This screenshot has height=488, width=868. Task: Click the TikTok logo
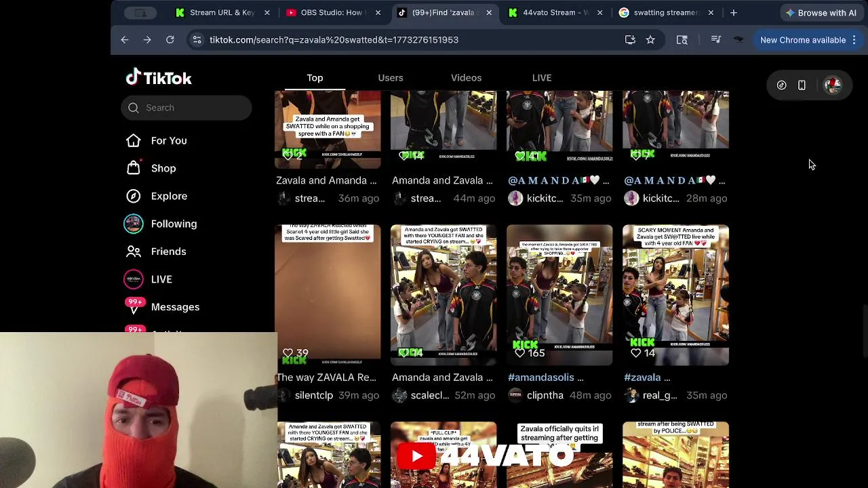click(x=159, y=77)
